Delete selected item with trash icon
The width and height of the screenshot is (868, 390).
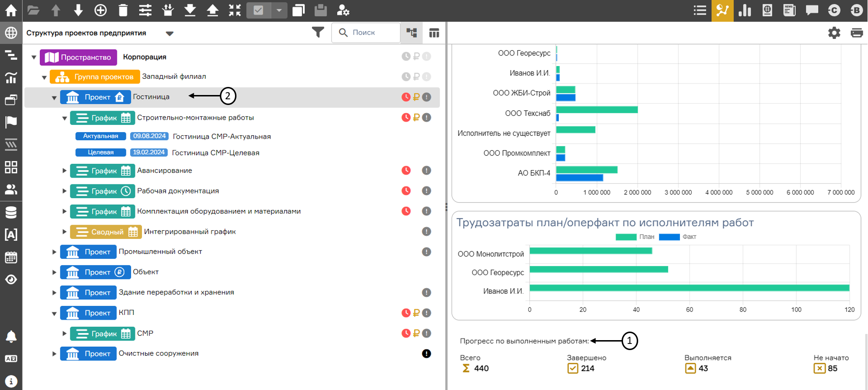coord(123,10)
